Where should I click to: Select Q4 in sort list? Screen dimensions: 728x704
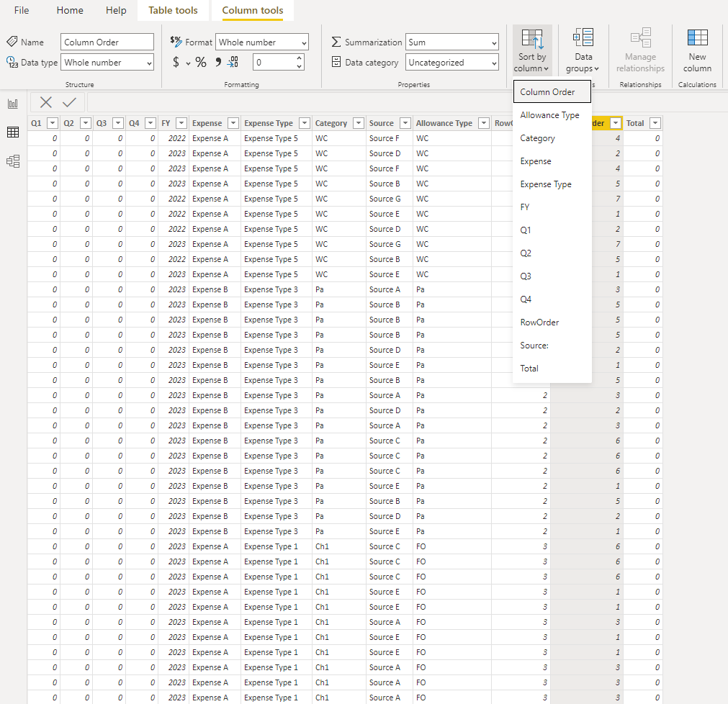click(x=552, y=299)
